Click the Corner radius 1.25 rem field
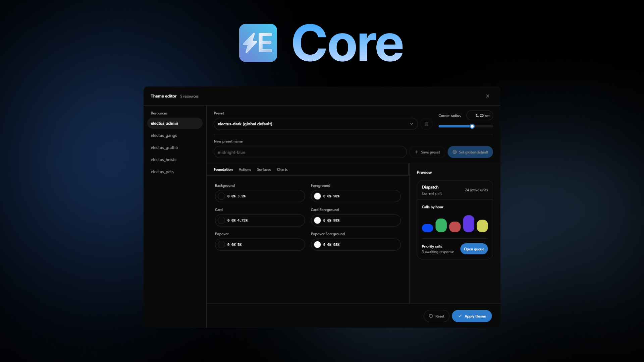Viewport: 644px width, 362px height. [x=480, y=116]
